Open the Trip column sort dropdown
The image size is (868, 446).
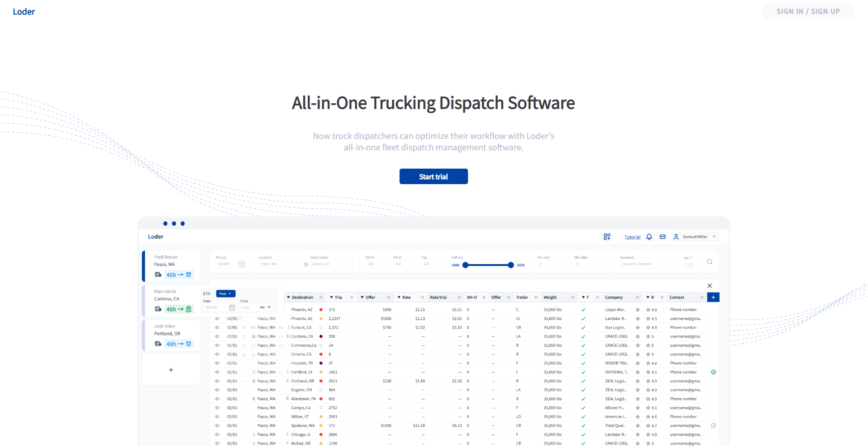pyautogui.click(x=331, y=297)
